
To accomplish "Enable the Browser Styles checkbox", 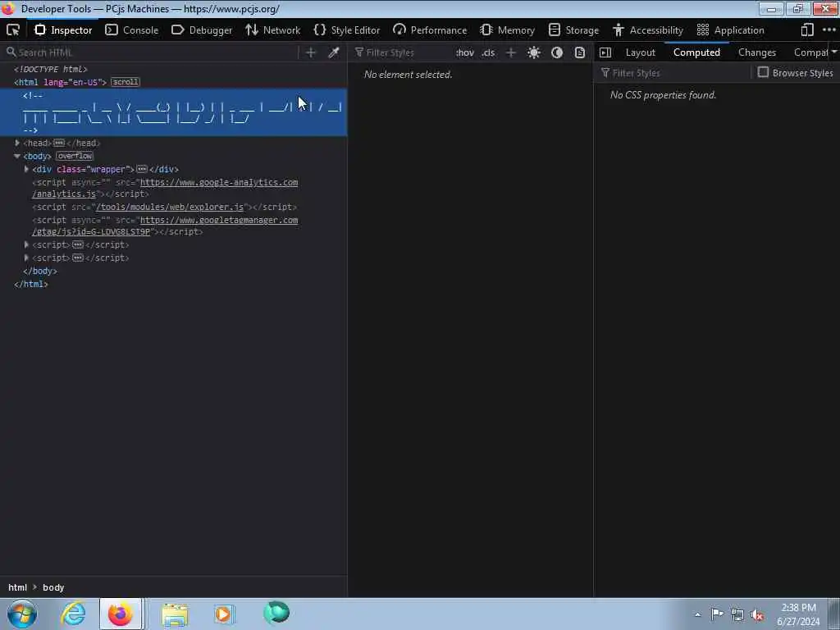I will (x=763, y=72).
